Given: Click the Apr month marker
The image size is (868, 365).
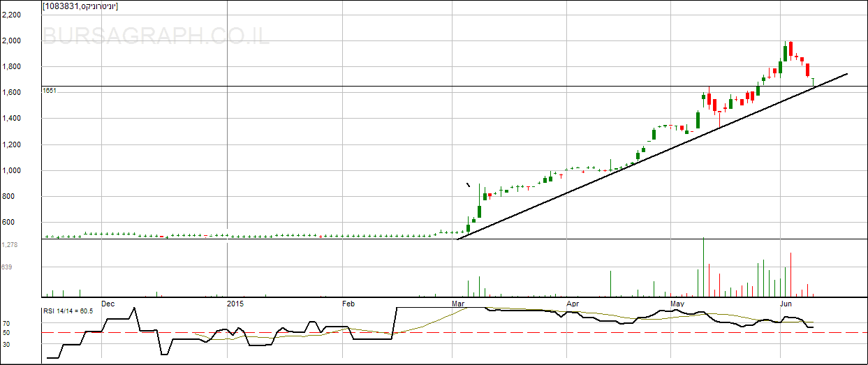Looking at the screenshot, I should (x=573, y=304).
